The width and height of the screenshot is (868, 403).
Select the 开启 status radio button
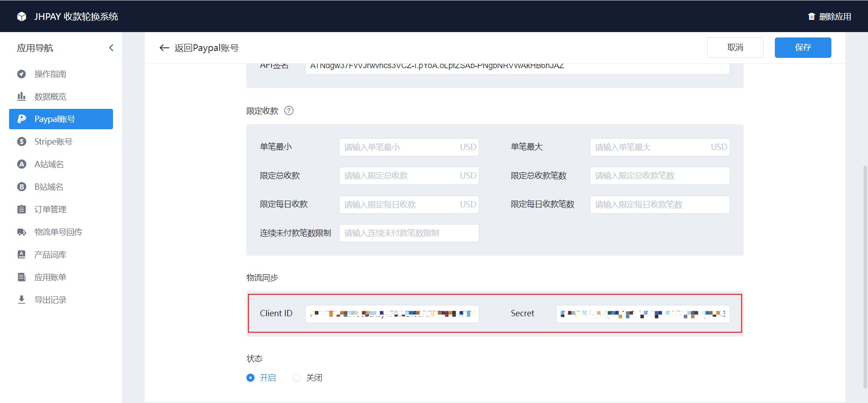[x=250, y=378]
